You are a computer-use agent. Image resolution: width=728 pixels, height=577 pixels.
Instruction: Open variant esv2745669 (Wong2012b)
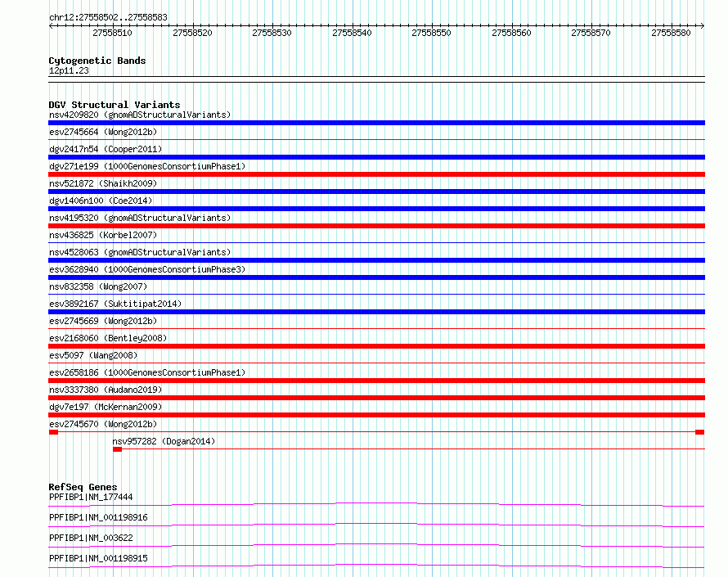point(103,321)
